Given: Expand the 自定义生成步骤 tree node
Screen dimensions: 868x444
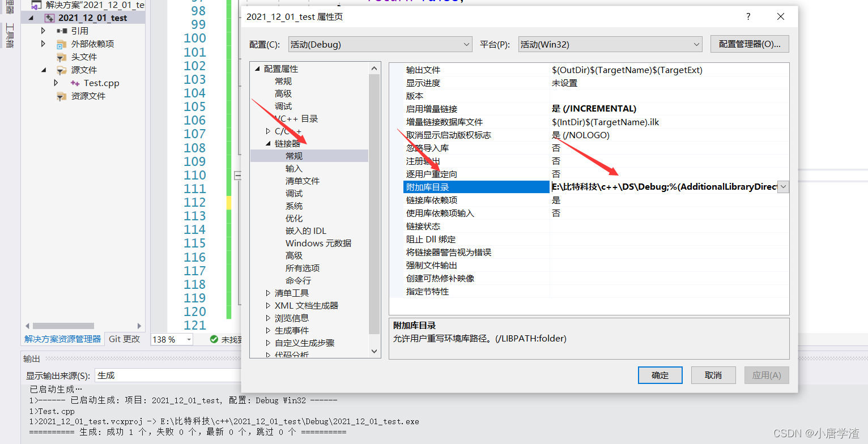Looking at the screenshot, I should pyautogui.click(x=268, y=343).
